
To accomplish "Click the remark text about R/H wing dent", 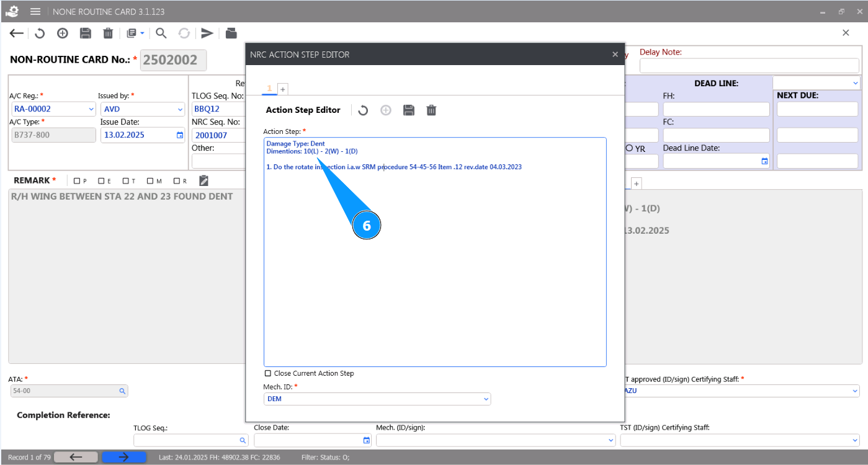I will tap(122, 197).
